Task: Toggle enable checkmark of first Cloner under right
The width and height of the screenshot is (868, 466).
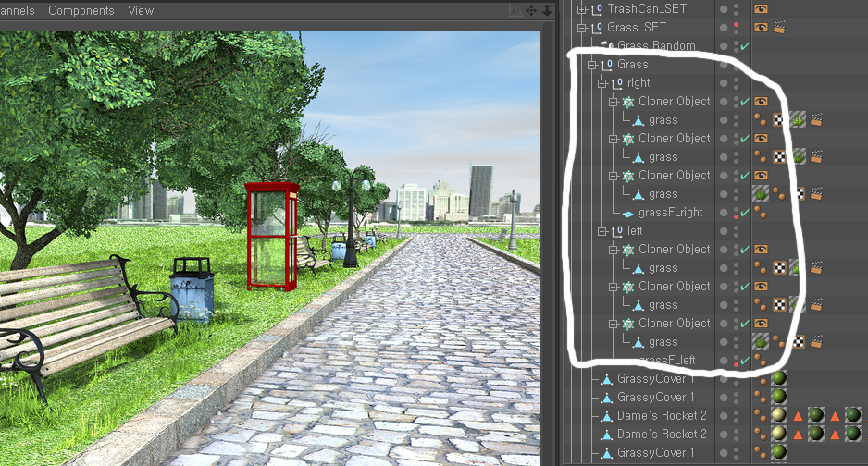Action: pos(745,101)
